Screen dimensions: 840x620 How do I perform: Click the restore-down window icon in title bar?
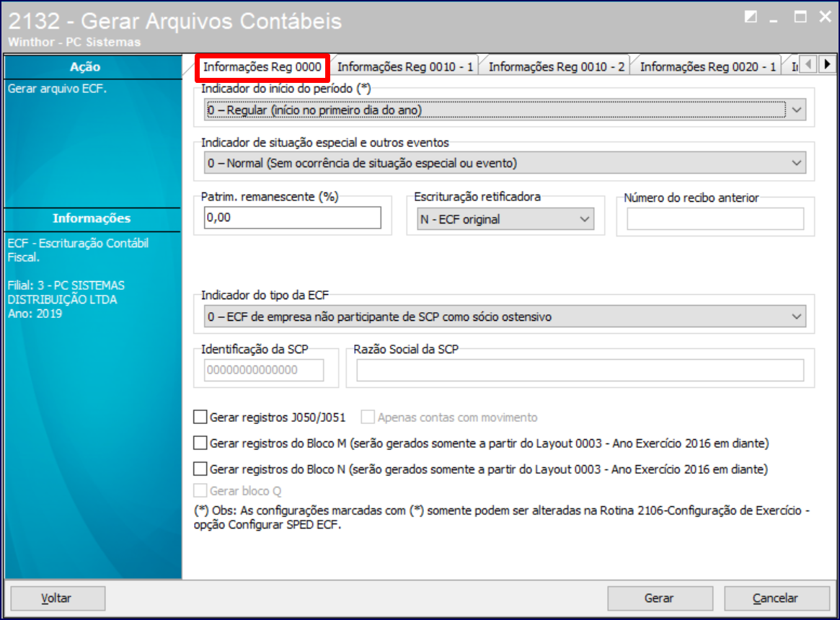click(x=751, y=17)
